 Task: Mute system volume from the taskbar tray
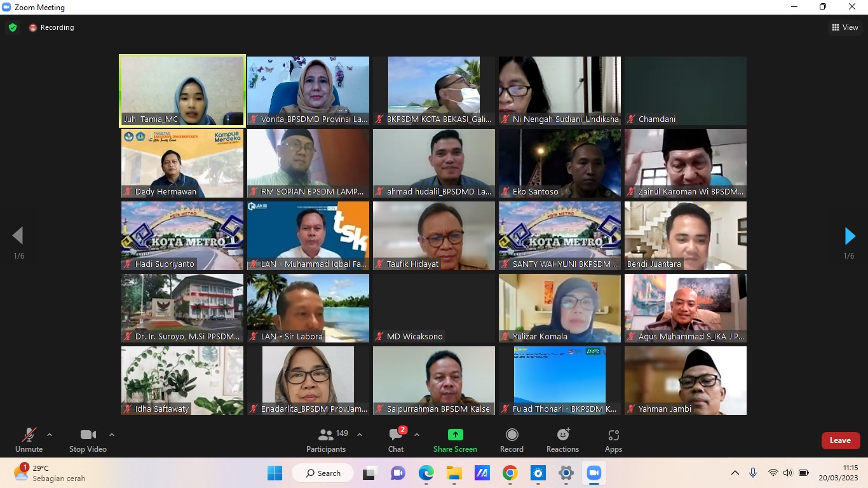[x=788, y=473]
